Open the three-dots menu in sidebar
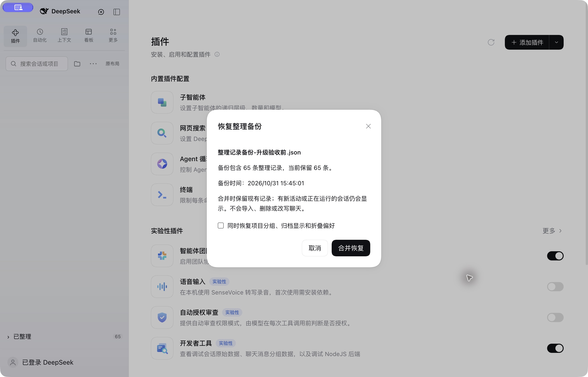 pos(93,64)
